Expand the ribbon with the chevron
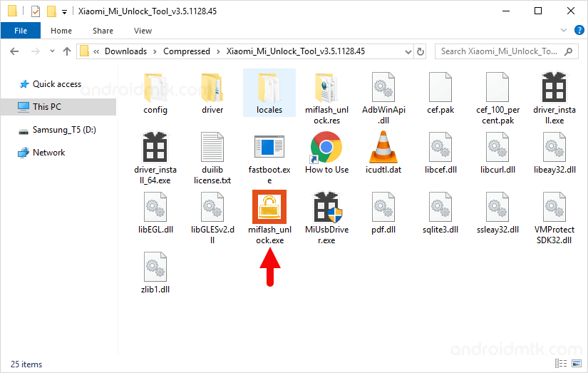588x373 pixels. coord(563,31)
